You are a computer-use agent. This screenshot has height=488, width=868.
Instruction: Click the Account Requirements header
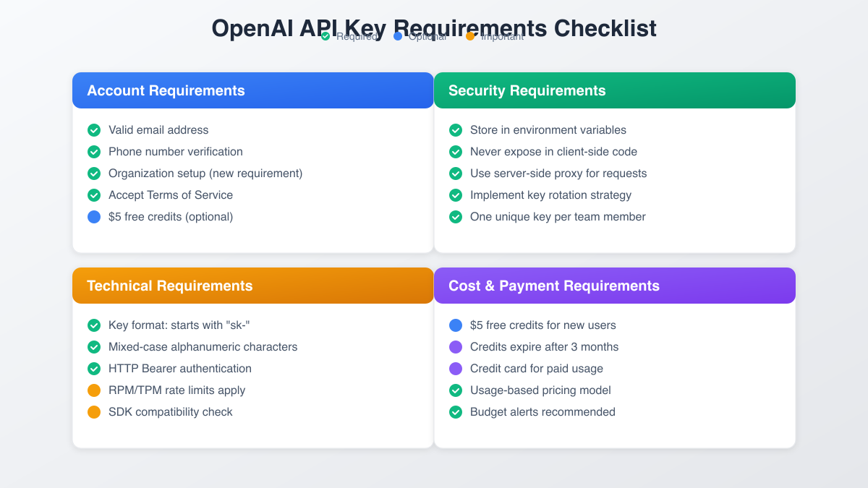tap(166, 90)
